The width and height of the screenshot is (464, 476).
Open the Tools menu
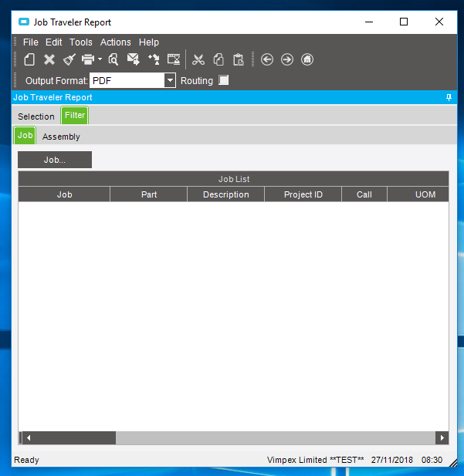[81, 42]
